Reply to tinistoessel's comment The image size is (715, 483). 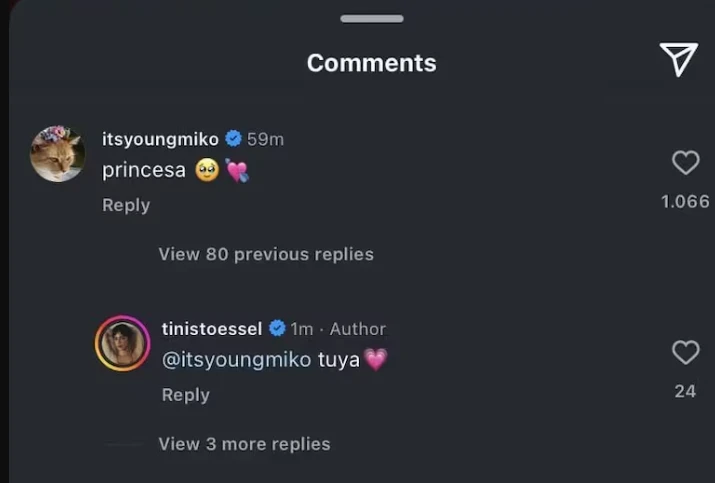[x=185, y=395]
